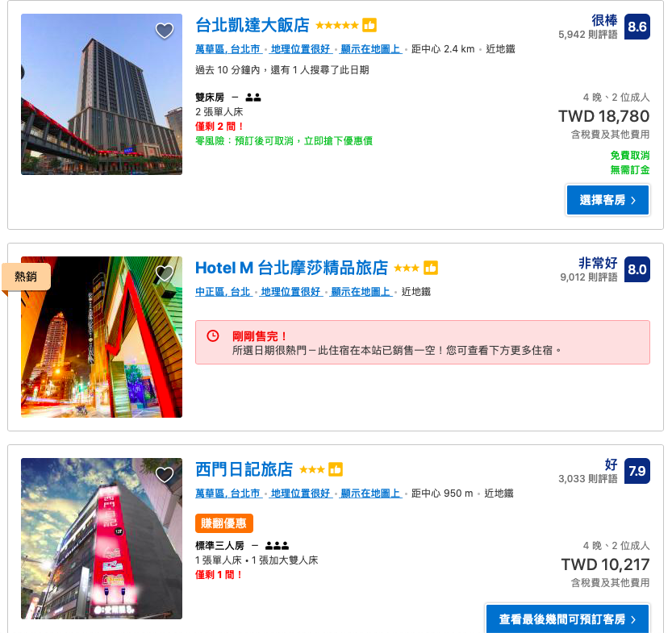Add 西門日記旅店 to wishlist heart

coord(164,474)
